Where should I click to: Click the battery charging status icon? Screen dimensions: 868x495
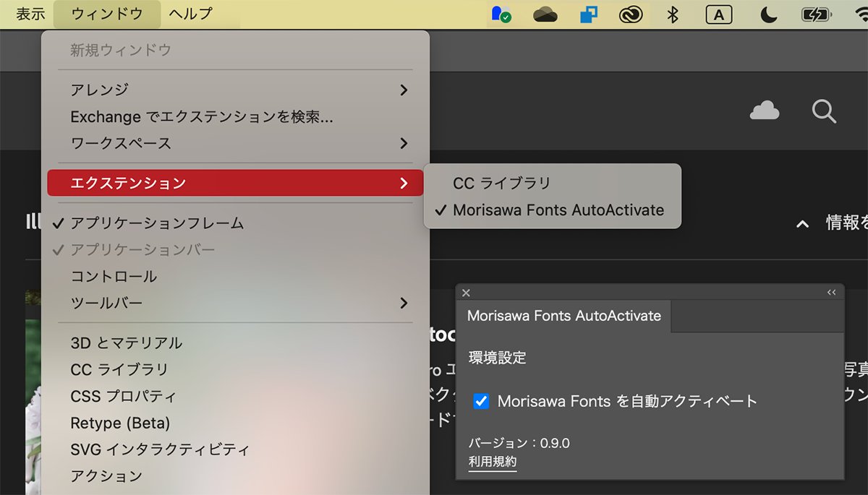point(817,14)
